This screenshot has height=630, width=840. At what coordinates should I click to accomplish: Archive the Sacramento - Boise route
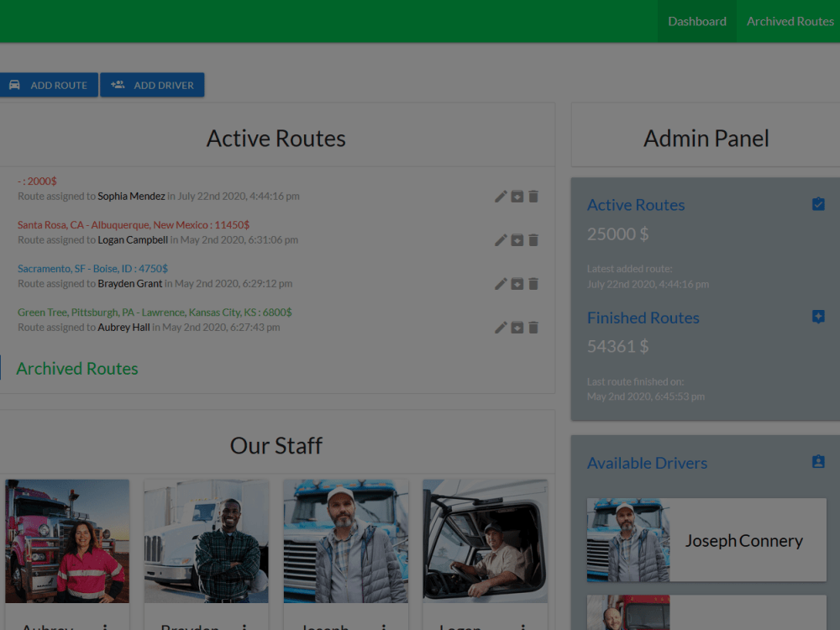(x=517, y=283)
